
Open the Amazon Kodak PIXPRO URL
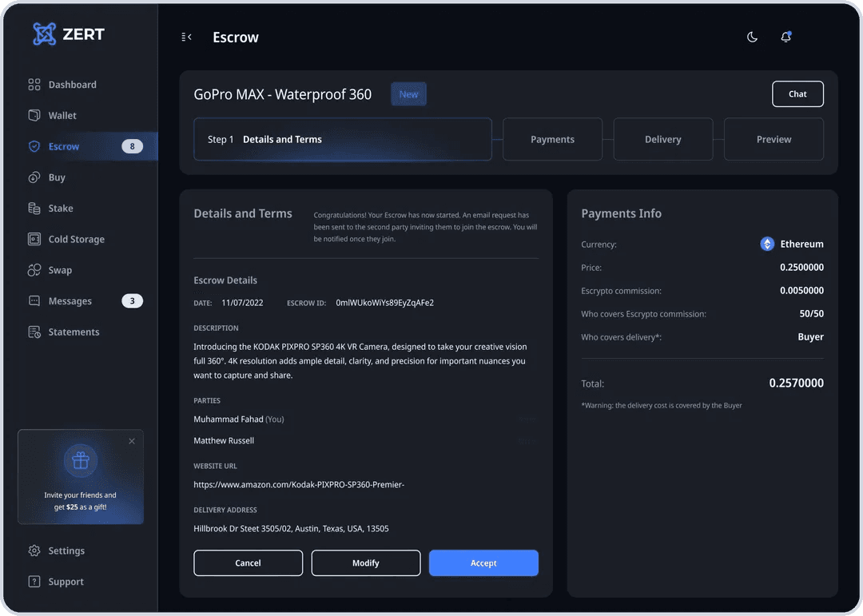click(x=299, y=484)
